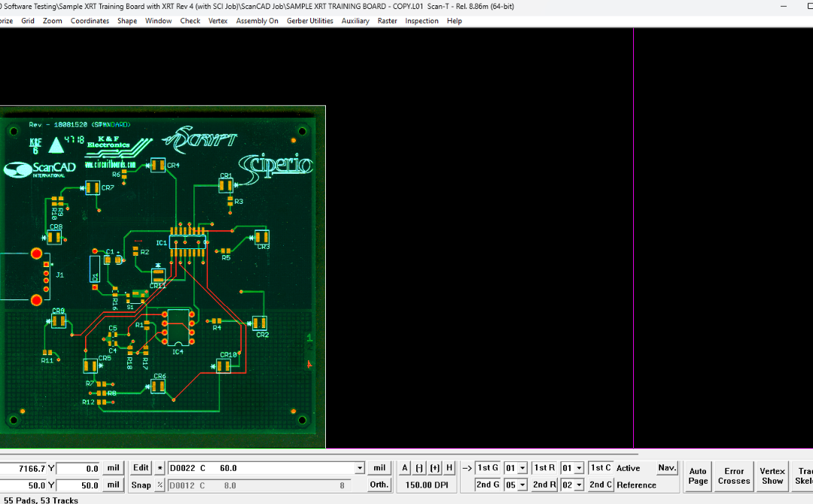Click the Nav. button

click(667, 468)
